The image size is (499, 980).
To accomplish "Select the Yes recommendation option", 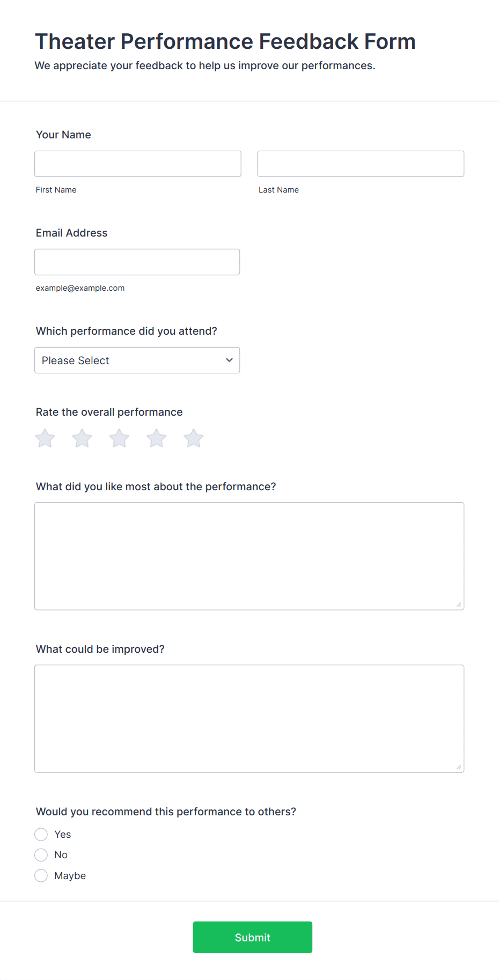I will (x=41, y=834).
